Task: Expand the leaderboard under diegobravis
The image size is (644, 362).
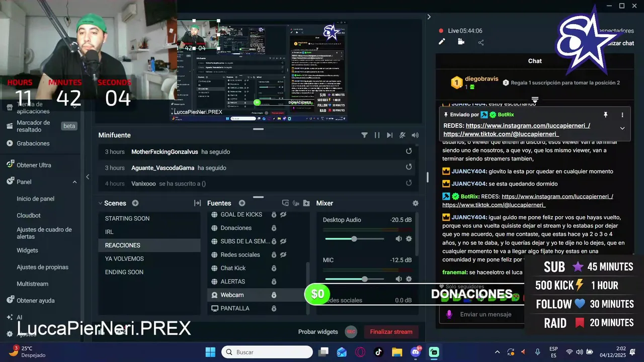Action: [535, 100]
